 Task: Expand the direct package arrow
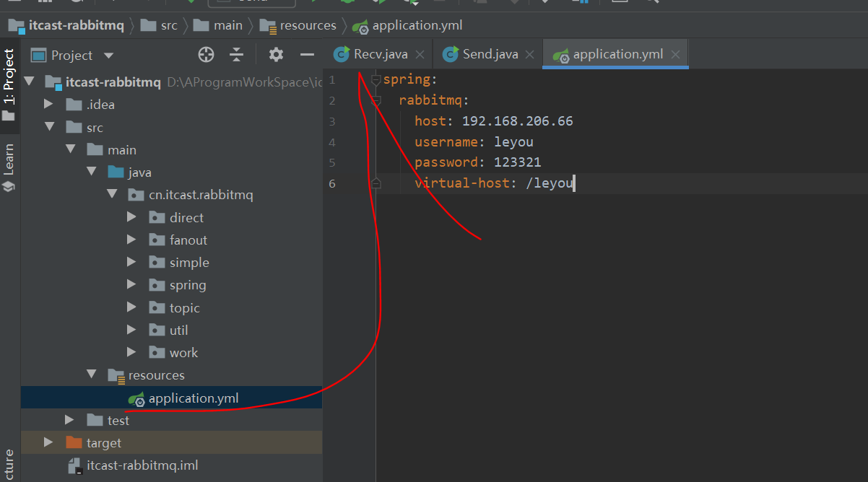pyautogui.click(x=131, y=217)
